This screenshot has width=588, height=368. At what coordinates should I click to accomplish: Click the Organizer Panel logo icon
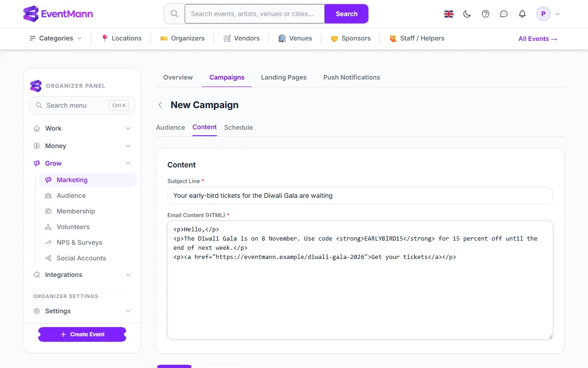click(36, 86)
